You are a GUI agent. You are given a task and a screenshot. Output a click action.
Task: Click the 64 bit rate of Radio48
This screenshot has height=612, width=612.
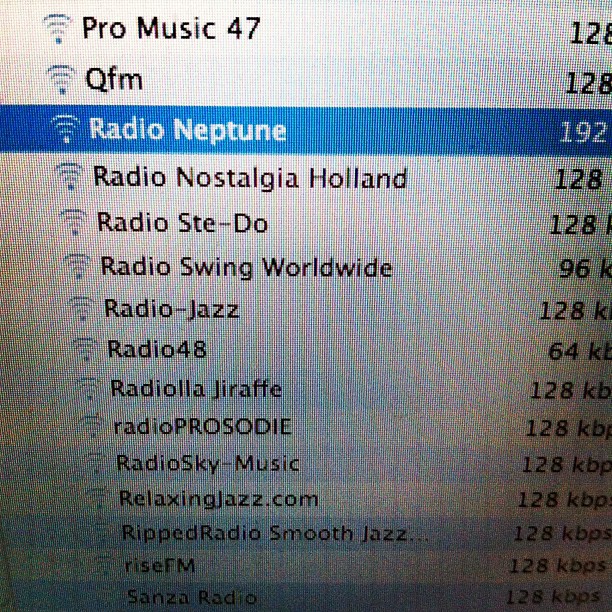click(x=564, y=351)
